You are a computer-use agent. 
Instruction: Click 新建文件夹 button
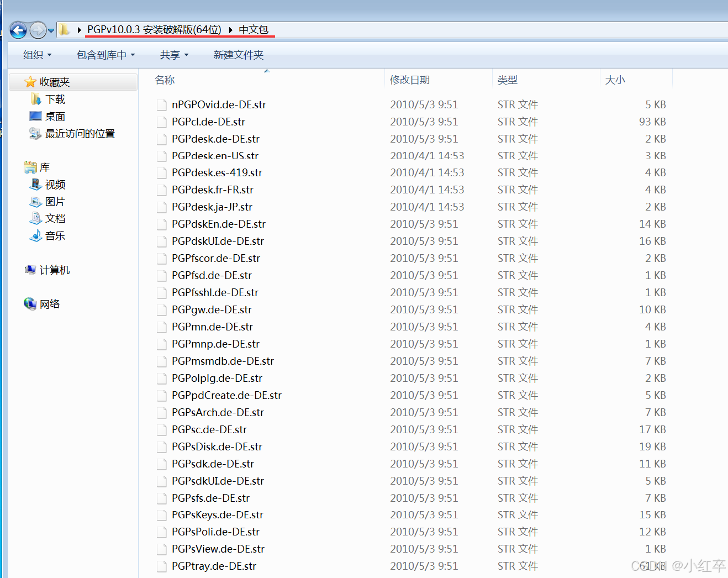[239, 55]
